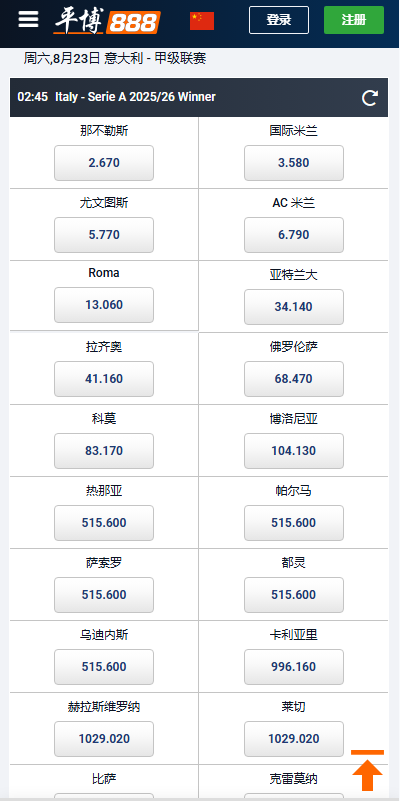Choose Roma odds 13.060
Viewport: 400px width, 801px height.
pos(104,305)
